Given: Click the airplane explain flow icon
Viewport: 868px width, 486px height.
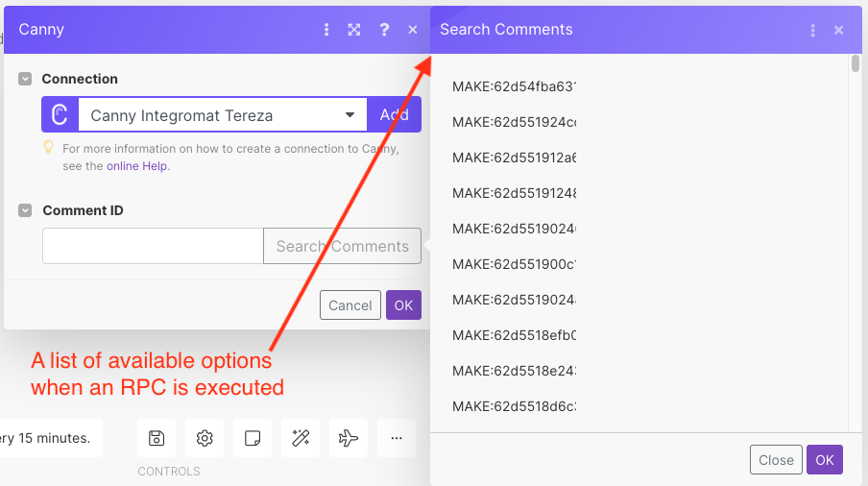Looking at the screenshot, I should coord(349,438).
